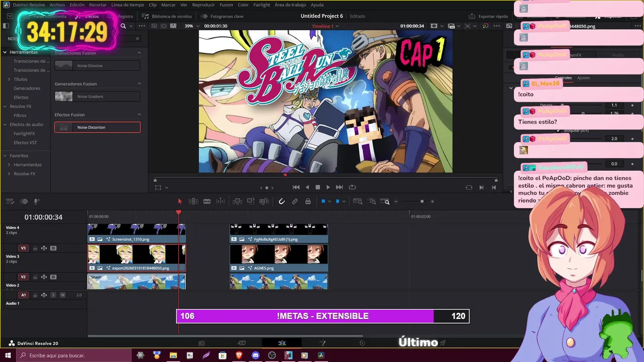The height and width of the screenshot is (362, 644).
Task: Open the Línea de tiempo menu
Action: [128, 5]
